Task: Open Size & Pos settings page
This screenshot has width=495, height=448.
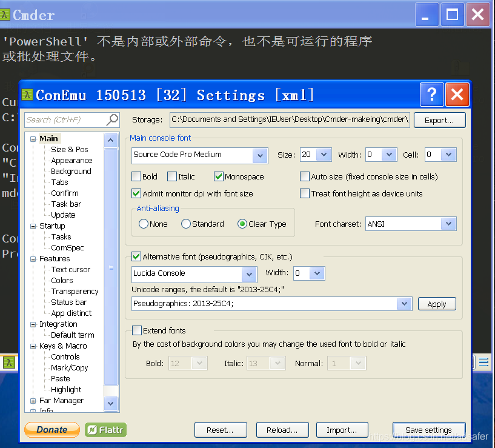Action: click(x=70, y=150)
